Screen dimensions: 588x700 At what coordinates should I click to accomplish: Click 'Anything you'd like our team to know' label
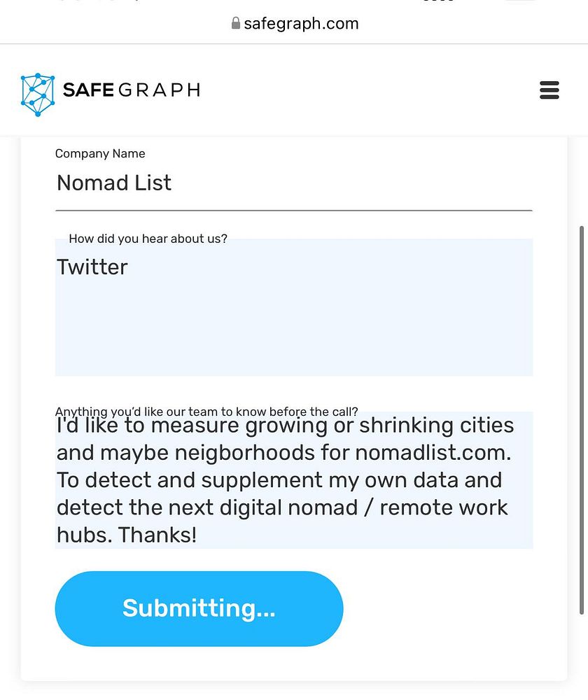(206, 412)
